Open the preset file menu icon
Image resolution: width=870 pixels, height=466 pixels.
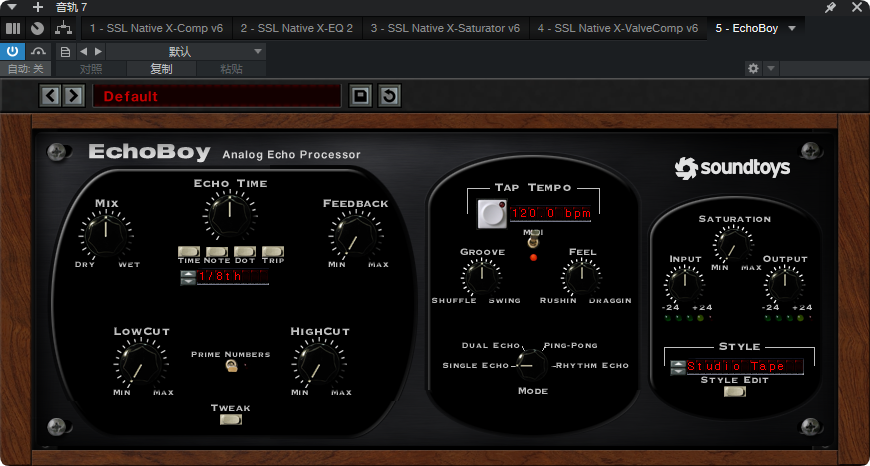65,52
